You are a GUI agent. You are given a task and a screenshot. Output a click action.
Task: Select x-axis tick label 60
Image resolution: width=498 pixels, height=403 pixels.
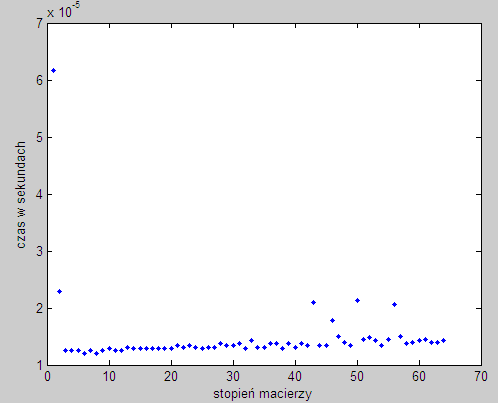click(419, 377)
